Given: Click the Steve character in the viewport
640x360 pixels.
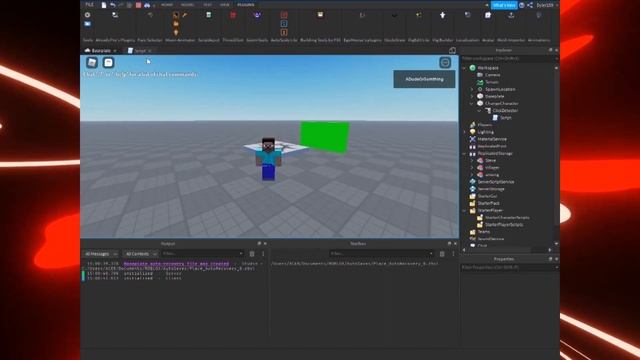Looking at the screenshot, I should coord(269,159).
